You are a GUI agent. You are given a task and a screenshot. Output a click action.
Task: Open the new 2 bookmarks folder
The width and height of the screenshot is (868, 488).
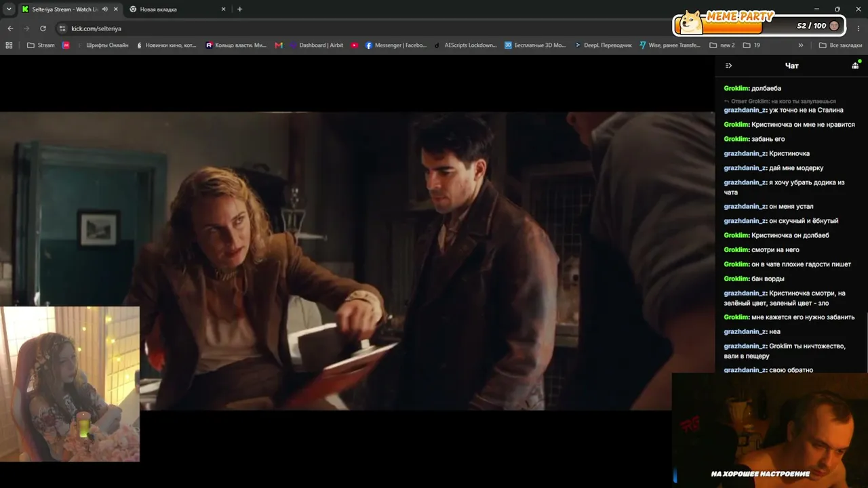coord(722,45)
